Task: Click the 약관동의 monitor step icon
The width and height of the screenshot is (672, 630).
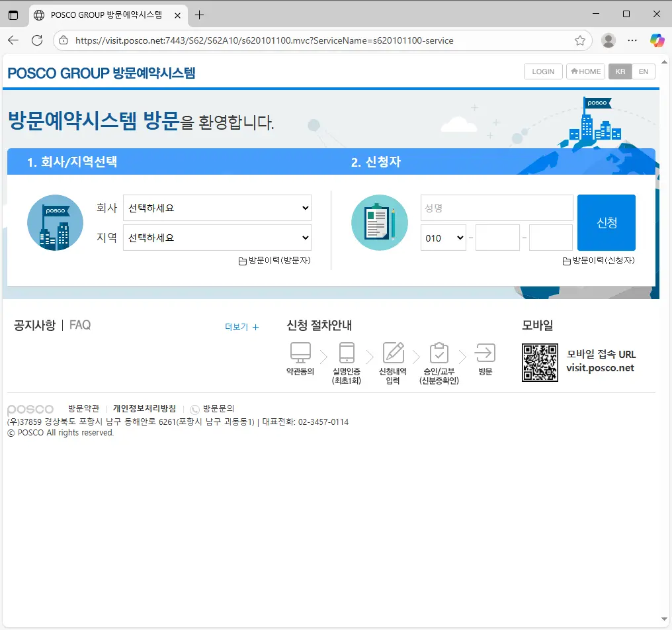Action: pos(300,353)
